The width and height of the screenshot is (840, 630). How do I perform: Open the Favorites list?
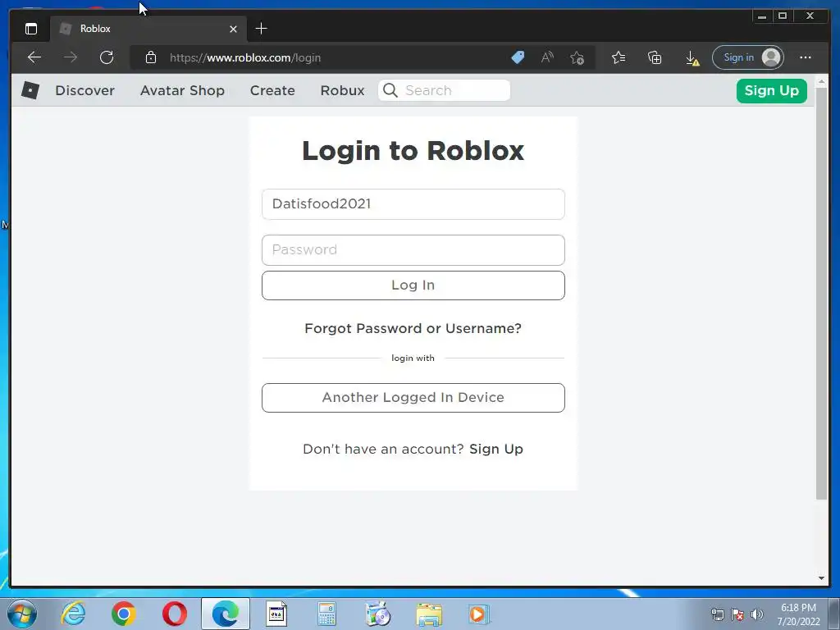(x=619, y=57)
